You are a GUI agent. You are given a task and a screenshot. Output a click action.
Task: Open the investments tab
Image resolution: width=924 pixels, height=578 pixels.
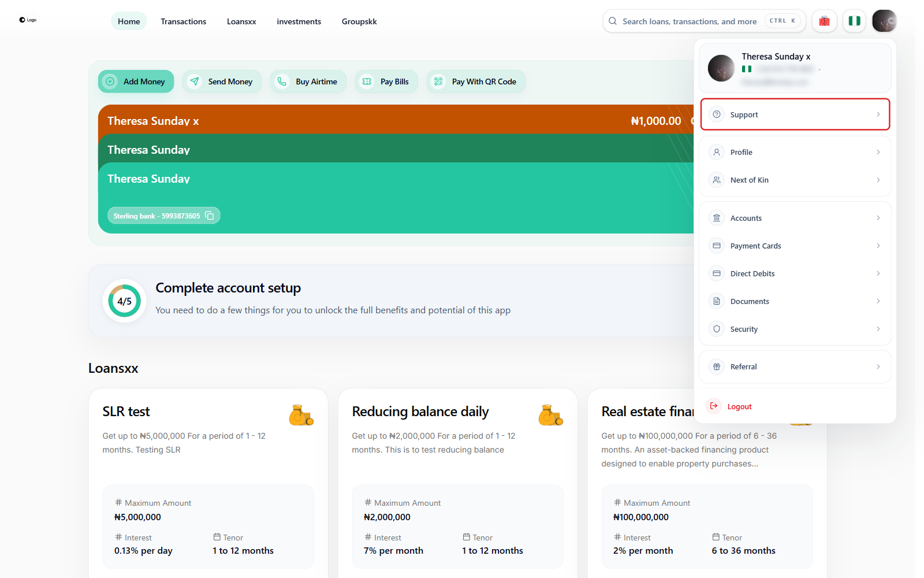tap(299, 21)
